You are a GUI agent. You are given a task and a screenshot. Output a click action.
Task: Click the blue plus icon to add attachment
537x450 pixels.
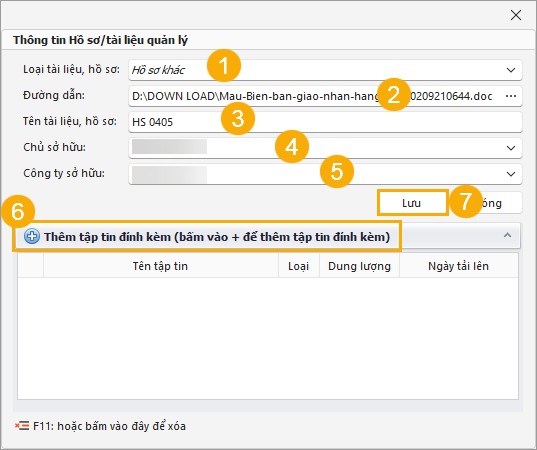tap(32, 236)
